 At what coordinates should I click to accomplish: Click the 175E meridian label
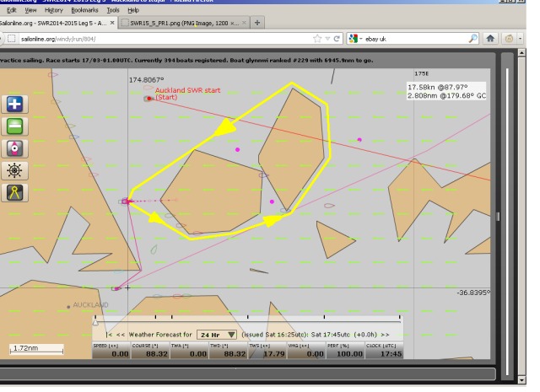(422, 73)
